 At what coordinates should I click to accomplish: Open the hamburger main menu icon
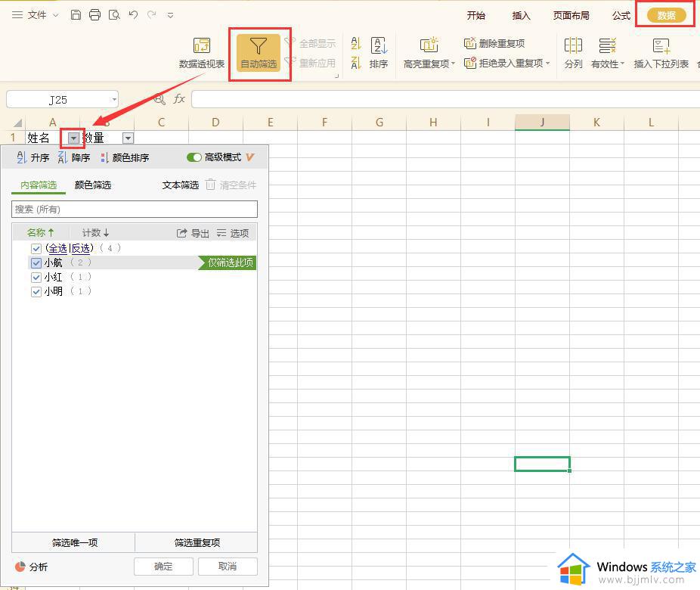click(17, 14)
